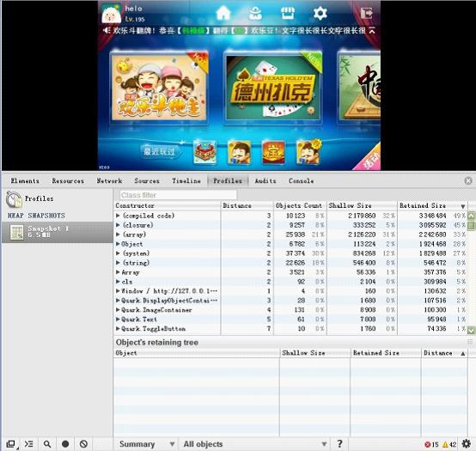Start recording with the circle button
Viewport: 476px width, 451px height.
65,444
